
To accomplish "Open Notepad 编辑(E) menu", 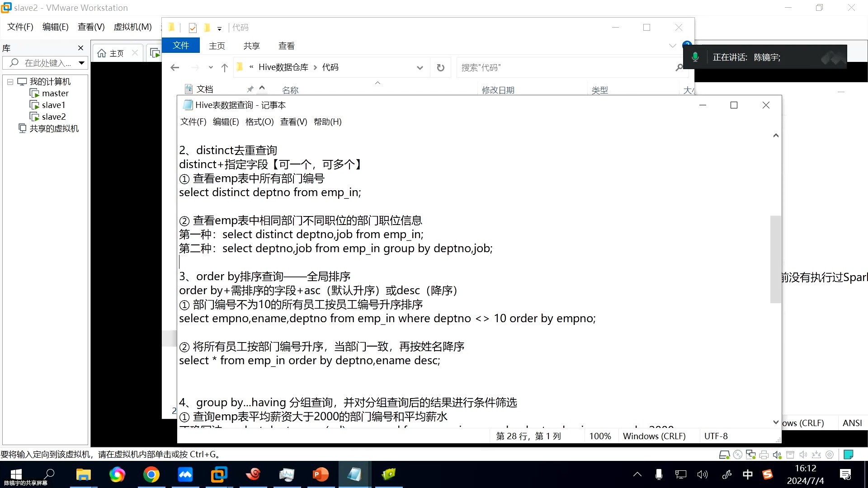I will pyautogui.click(x=226, y=122).
